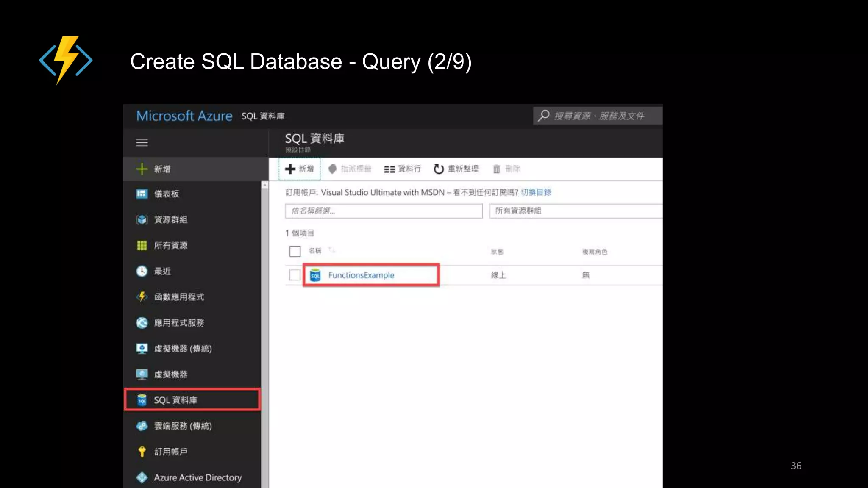Click the SQL icon beside FunctionsExample
The image size is (868, 488).
click(x=315, y=275)
